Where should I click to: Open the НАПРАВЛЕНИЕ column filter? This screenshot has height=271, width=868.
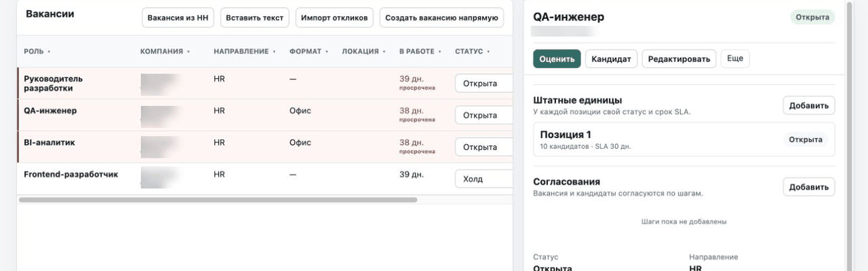[245, 52]
